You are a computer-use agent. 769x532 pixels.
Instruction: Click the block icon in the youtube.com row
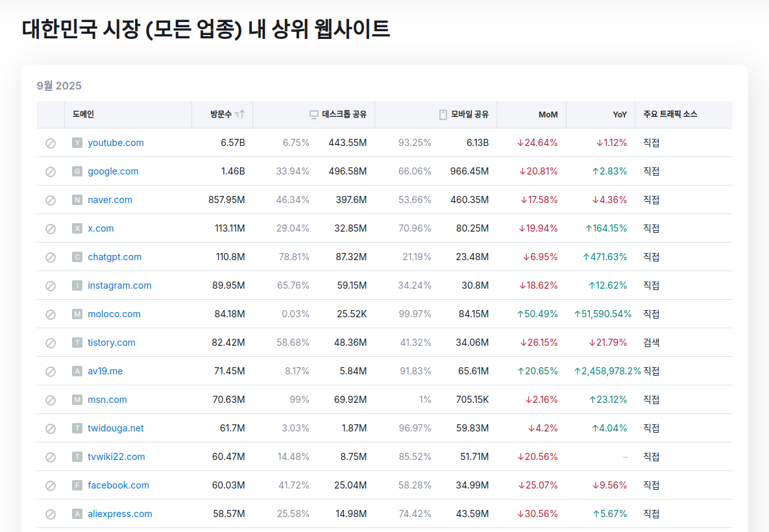pyautogui.click(x=51, y=143)
